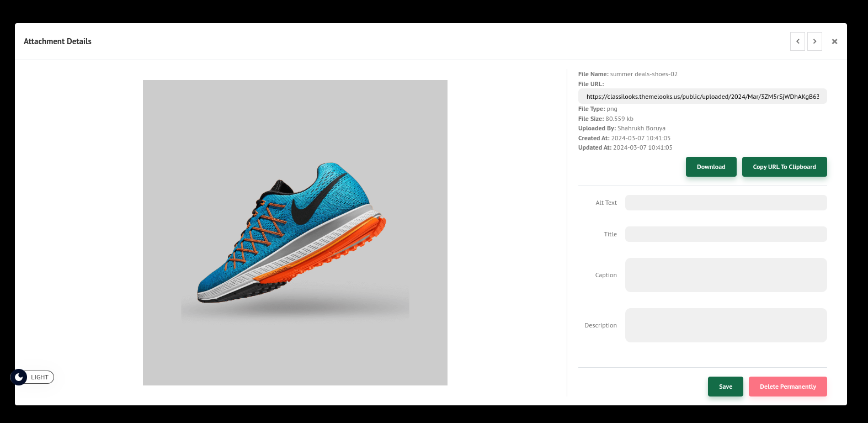Image resolution: width=868 pixels, height=423 pixels.
Task: Download the shoe image file
Action: click(711, 167)
